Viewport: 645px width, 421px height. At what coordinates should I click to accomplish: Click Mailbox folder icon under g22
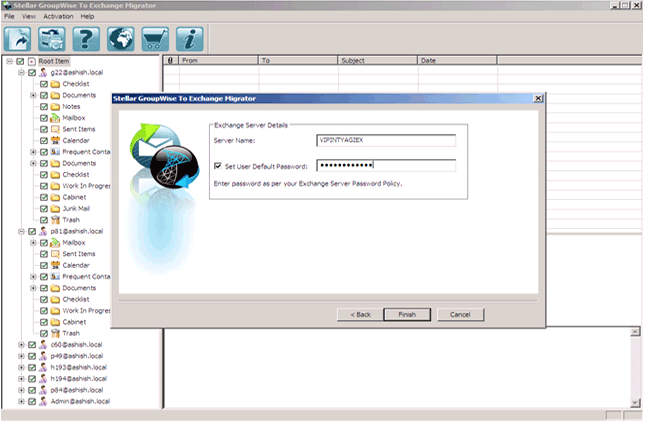[x=55, y=118]
